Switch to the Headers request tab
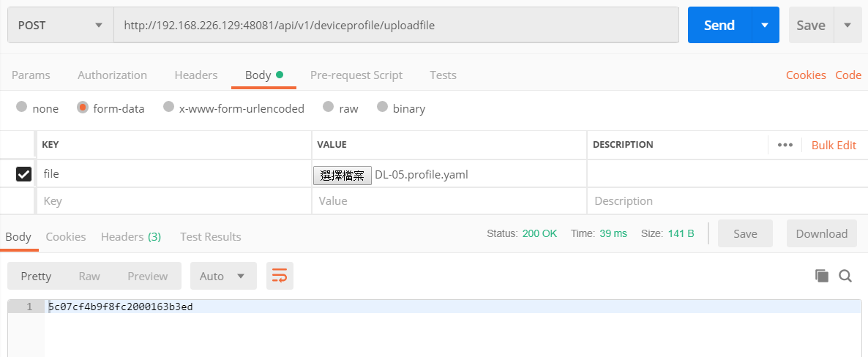The height and width of the screenshot is (357, 868). click(x=196, y=75)
